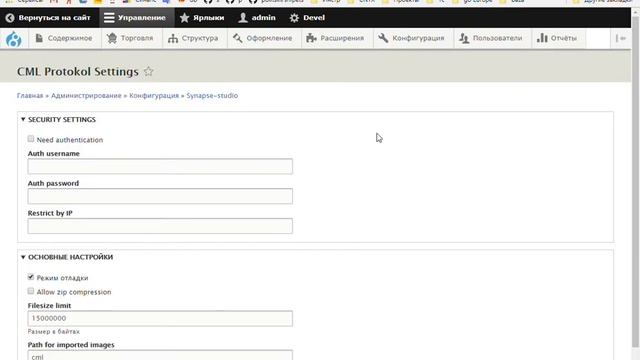The image size is (640, 360).
Task: Click into the Auth password field
Action: pos(160,196)
